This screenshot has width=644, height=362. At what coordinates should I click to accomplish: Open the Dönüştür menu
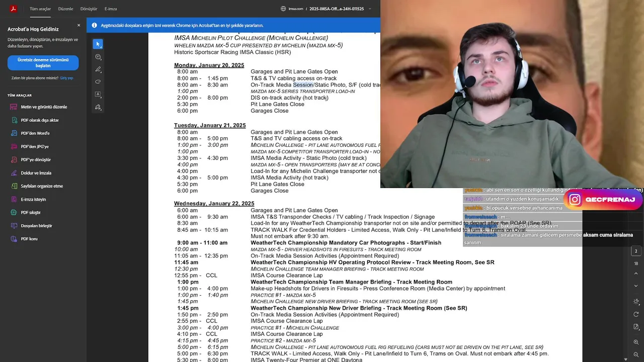(89, 9)
